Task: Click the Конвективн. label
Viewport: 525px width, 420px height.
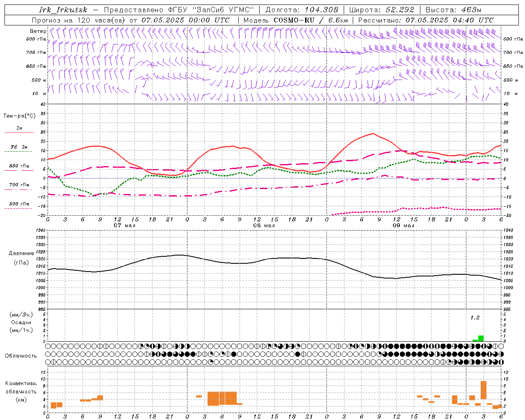Action: pyautogui.click(x=21, y=383)
